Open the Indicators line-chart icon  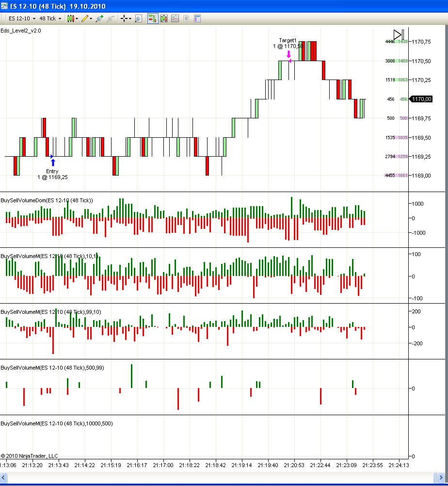click(175, 19)
